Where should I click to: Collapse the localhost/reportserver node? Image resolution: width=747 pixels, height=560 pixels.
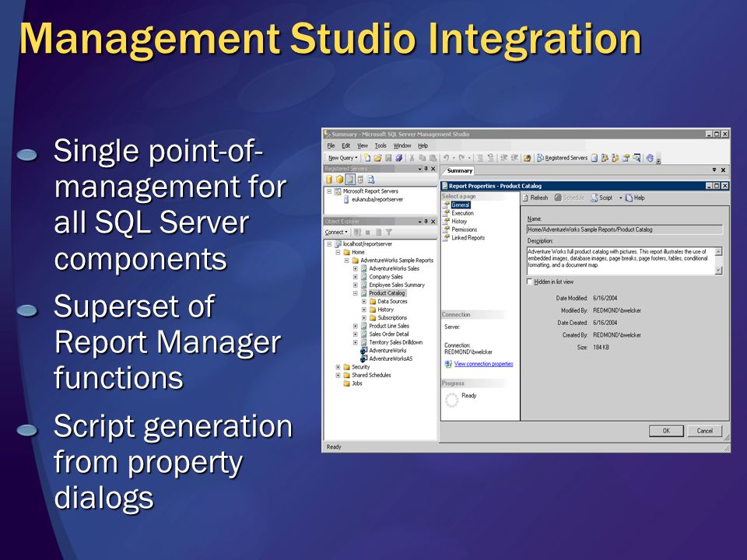(328, 243)
